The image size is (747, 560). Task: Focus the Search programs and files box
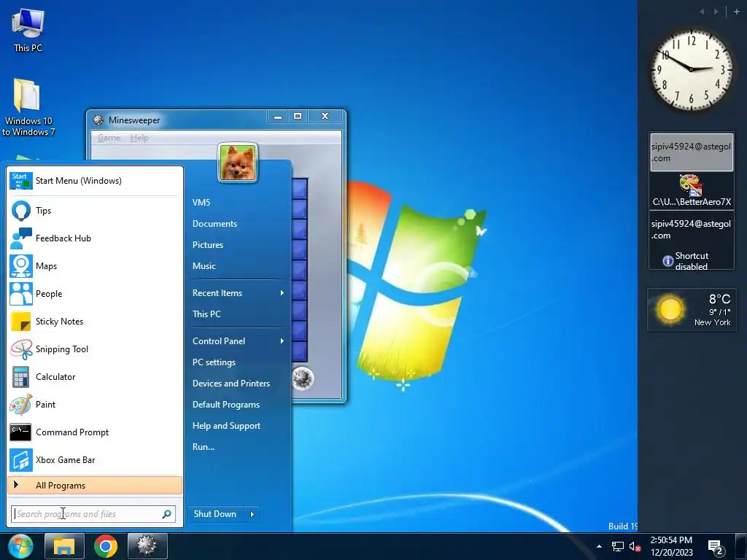[93, 514]
